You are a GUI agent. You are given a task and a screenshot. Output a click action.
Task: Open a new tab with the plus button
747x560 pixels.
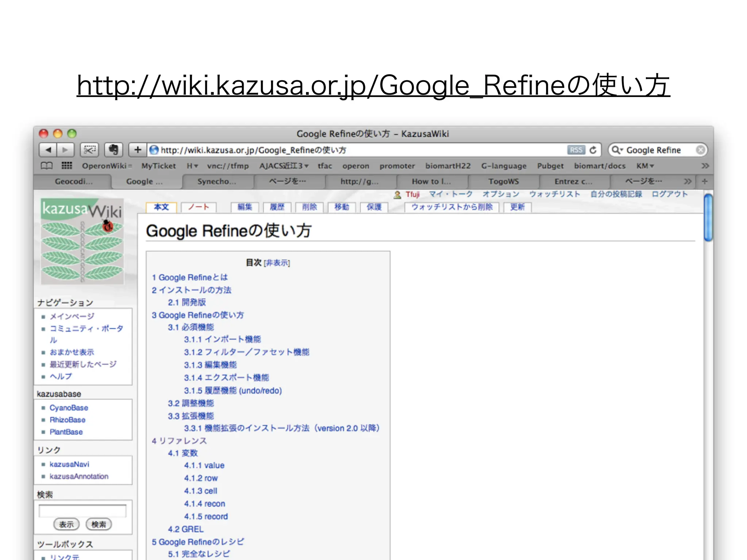[705, 181]
